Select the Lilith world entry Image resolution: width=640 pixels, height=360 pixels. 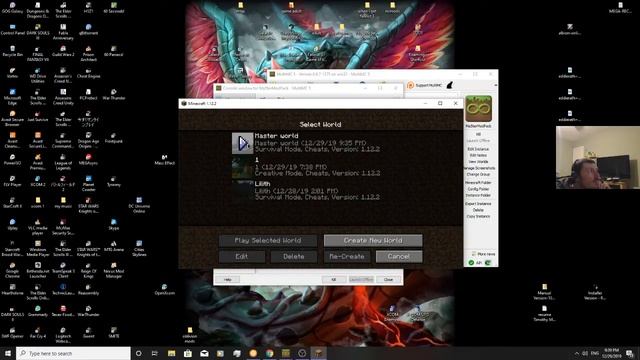pos(316,191)
